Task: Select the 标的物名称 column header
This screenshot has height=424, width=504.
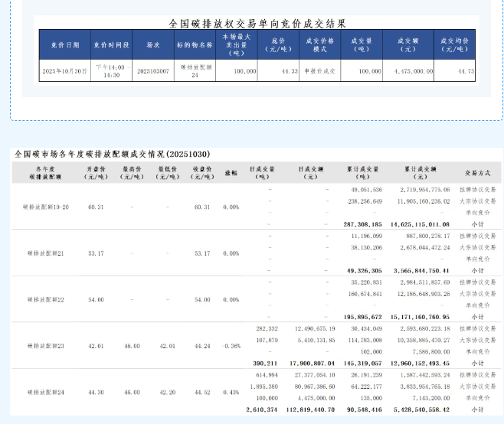Action: 195,45
